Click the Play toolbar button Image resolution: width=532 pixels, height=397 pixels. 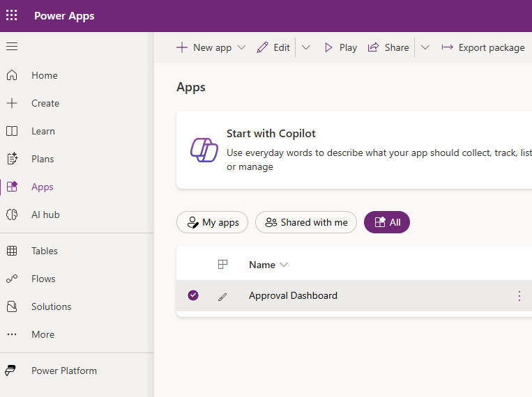[x=340, y=47]
